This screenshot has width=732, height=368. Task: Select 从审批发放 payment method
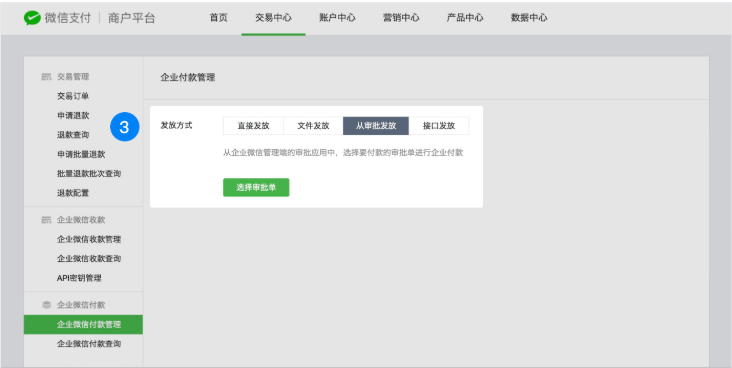376,126
